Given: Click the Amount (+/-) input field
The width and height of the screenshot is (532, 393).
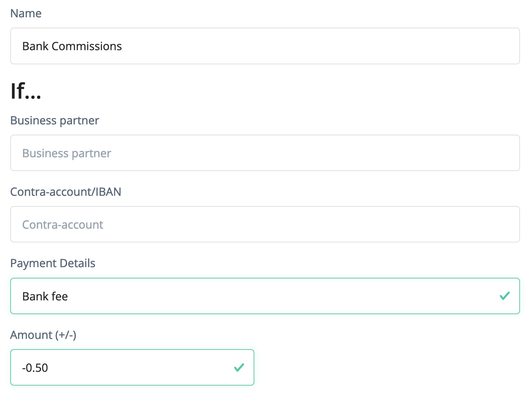Looking at the screenshot, I should (132, 368).
